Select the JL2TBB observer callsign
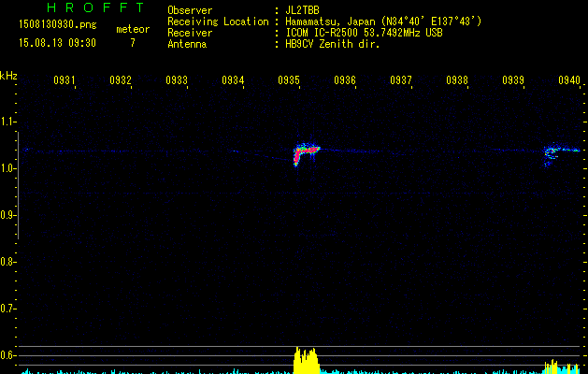Viewport: 588px width, 374px height. 304,10
